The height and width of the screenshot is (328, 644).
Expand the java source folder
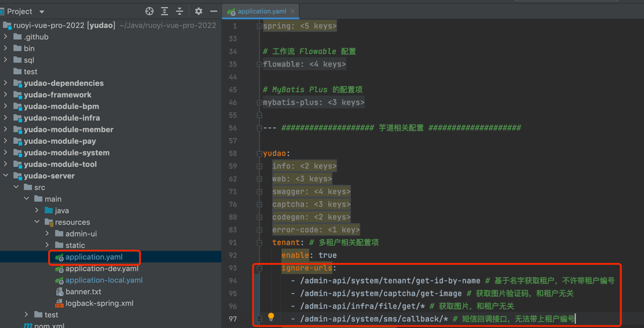[x=37, y=210]
